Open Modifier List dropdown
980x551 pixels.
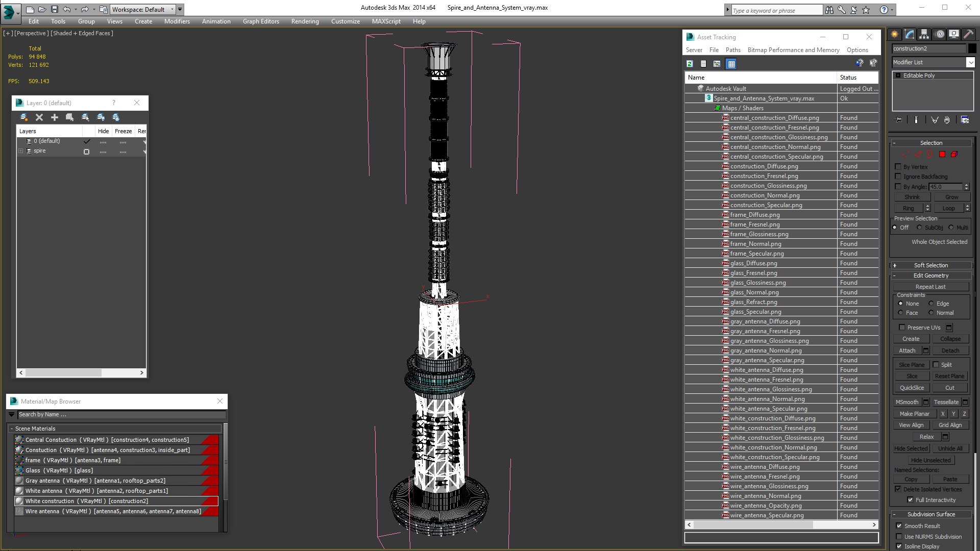(970, 62)
